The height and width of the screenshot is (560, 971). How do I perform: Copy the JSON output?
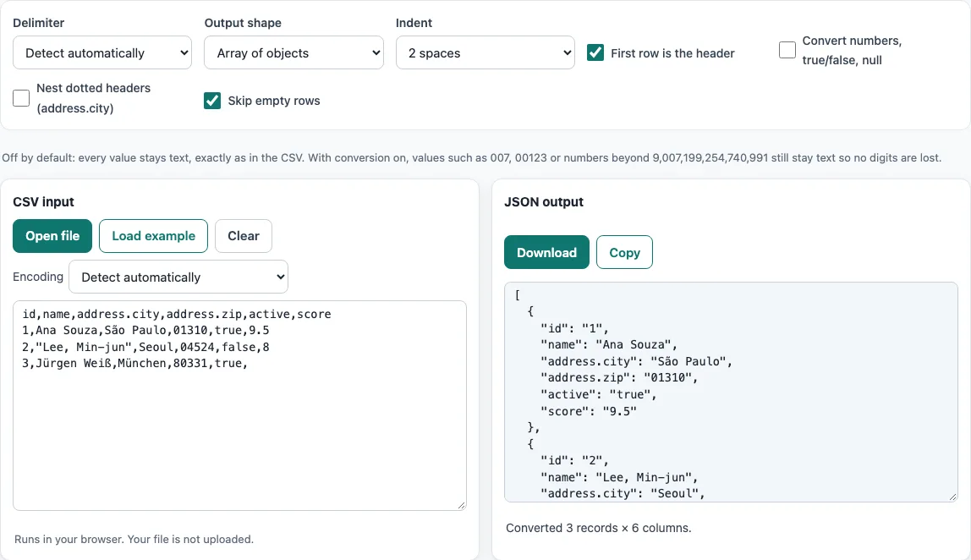pyautogui.click(x=624, y=252)
